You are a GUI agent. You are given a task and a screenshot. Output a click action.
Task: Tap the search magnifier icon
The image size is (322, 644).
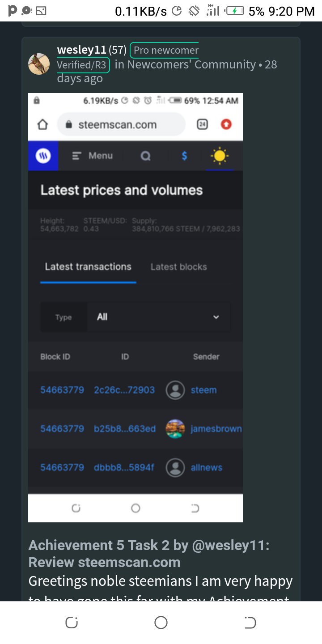point(145,156)
